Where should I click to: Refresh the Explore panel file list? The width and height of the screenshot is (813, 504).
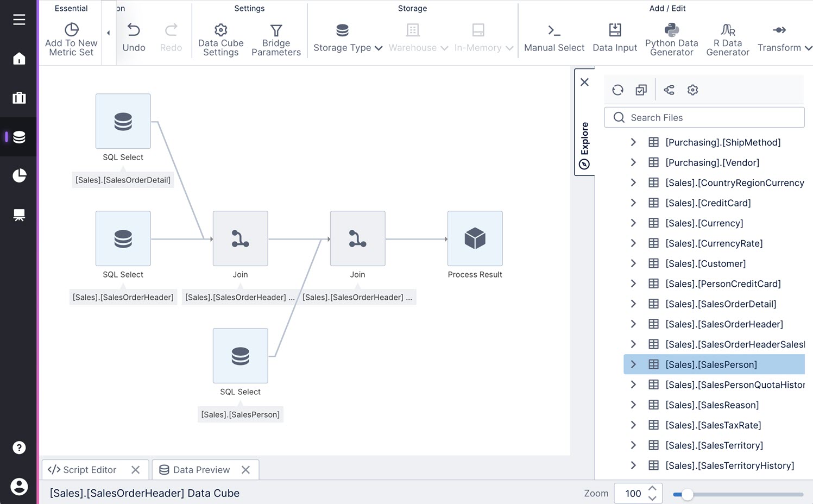click(x=617, y=90)
